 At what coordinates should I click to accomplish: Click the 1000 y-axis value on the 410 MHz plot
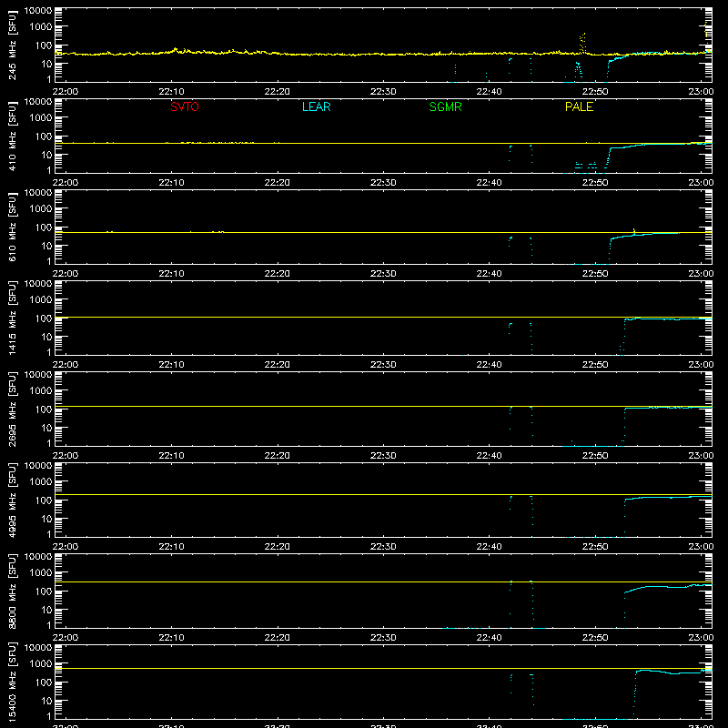pos(41,118)
